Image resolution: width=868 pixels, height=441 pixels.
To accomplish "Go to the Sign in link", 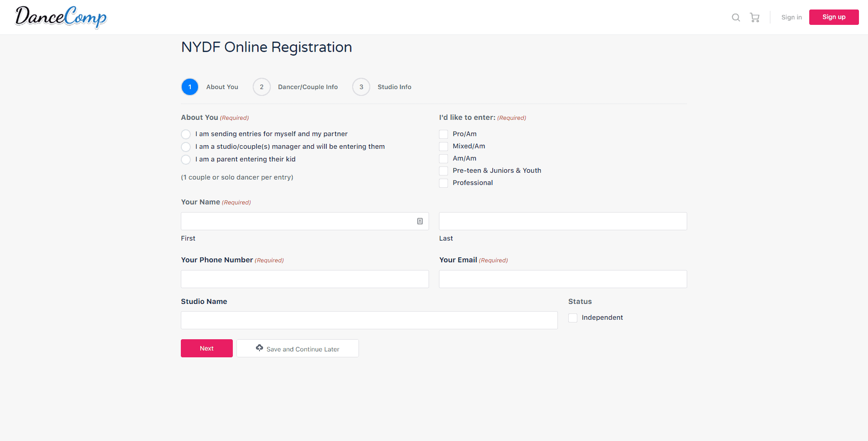I will point(792,17).
